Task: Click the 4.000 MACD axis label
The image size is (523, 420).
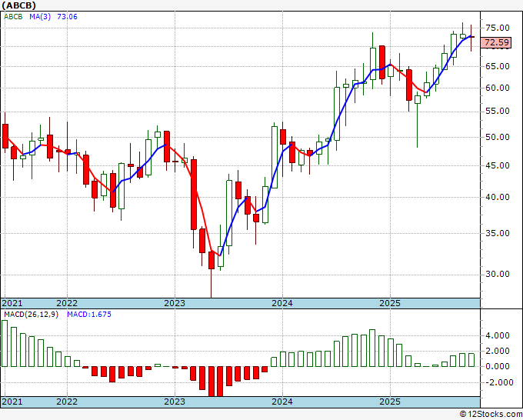Action: click(498, 335)
